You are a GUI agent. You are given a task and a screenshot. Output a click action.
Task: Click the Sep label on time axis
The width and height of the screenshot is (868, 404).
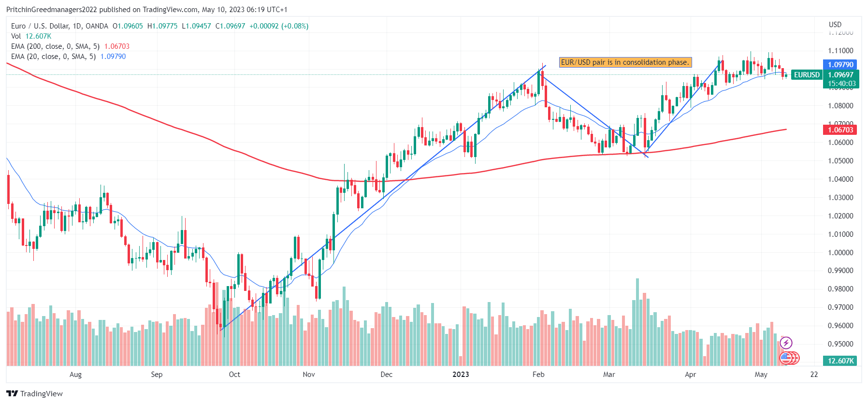[157, 375]
